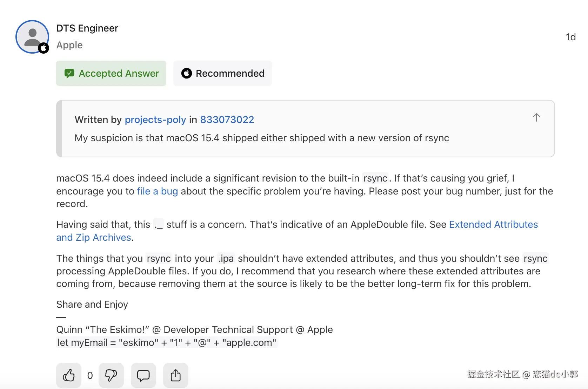Click the myEmail code snippet line

[167, 342]
